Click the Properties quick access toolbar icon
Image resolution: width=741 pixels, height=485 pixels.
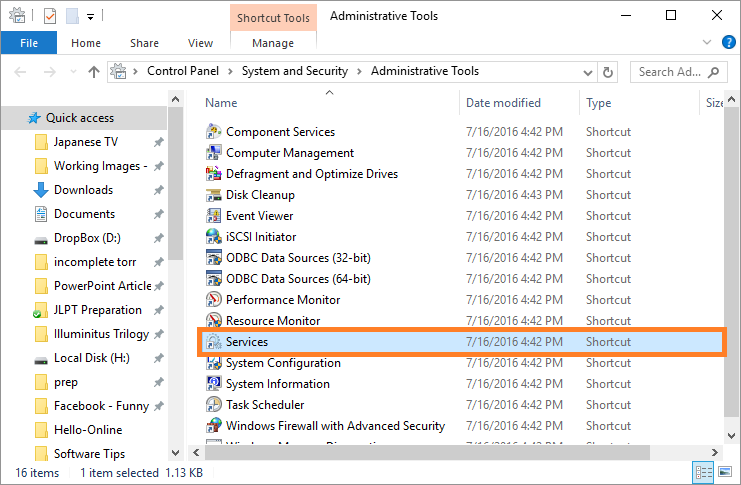[x=50, y=16]
